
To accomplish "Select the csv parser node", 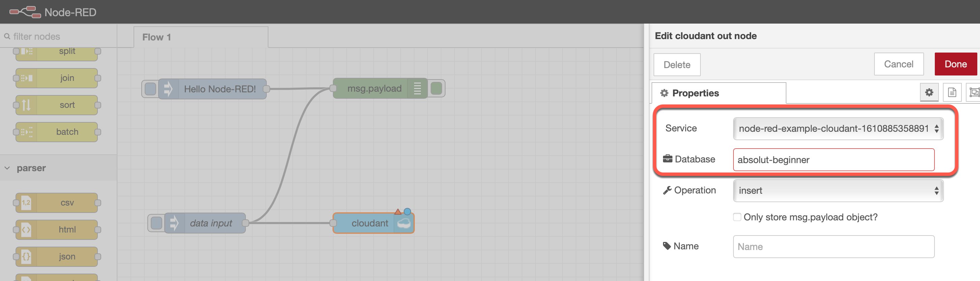I will [x=57, y=203].
